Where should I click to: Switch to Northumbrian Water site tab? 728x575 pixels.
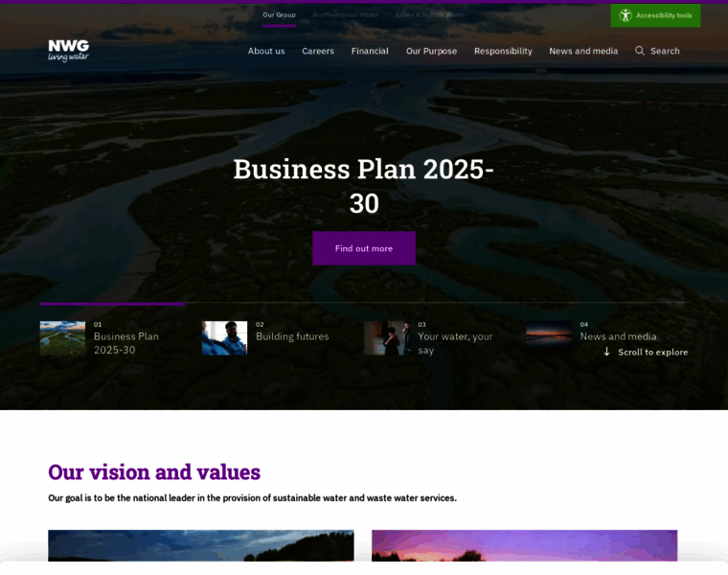[x=346, y=15]
